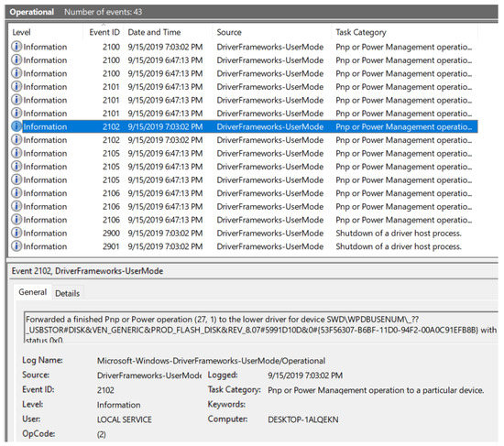Click the LOCAL SERVICE user value
This screenshot has height=446, width=504.
coord(125,419)
